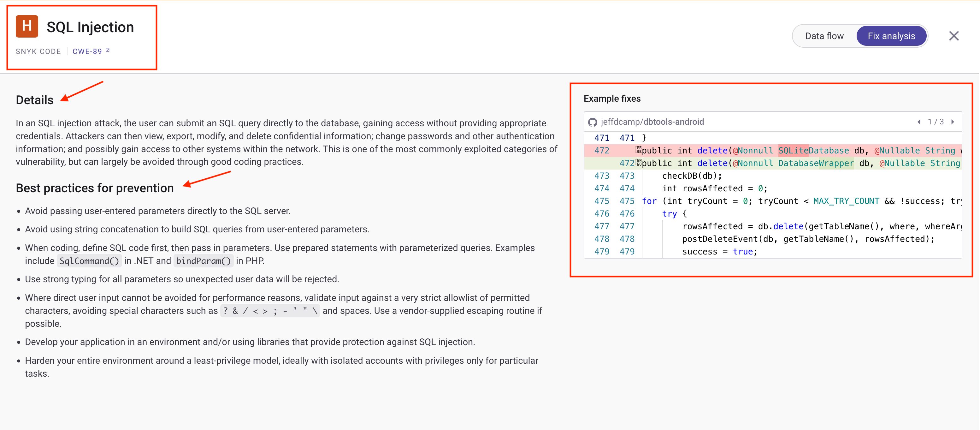
Task: Select the removed SQLiteDatabase code line
Action: 799,150
